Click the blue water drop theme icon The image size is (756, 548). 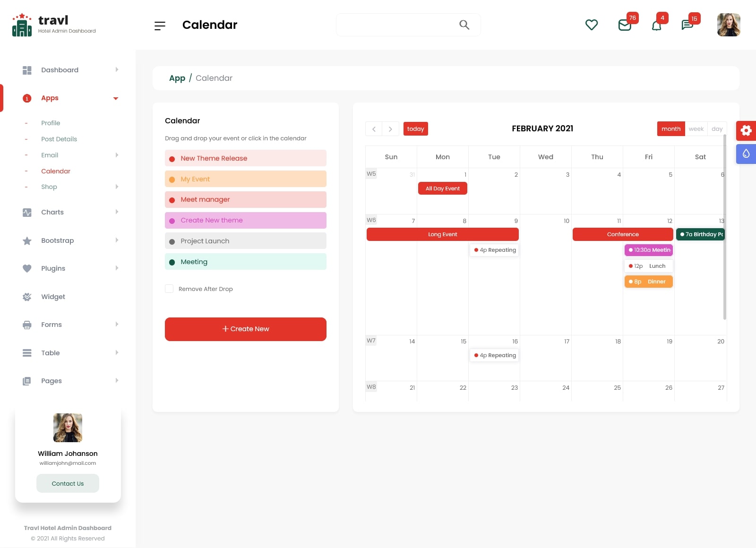coord(746,154)
